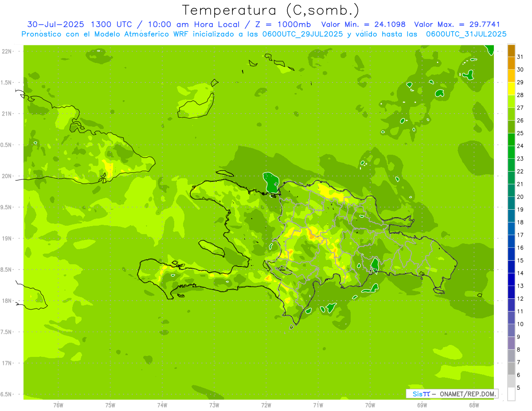The height and width of the screenshot is (411, 532).
Task: Click the colorbar value '24'
Action: click(x=520, y=146)
